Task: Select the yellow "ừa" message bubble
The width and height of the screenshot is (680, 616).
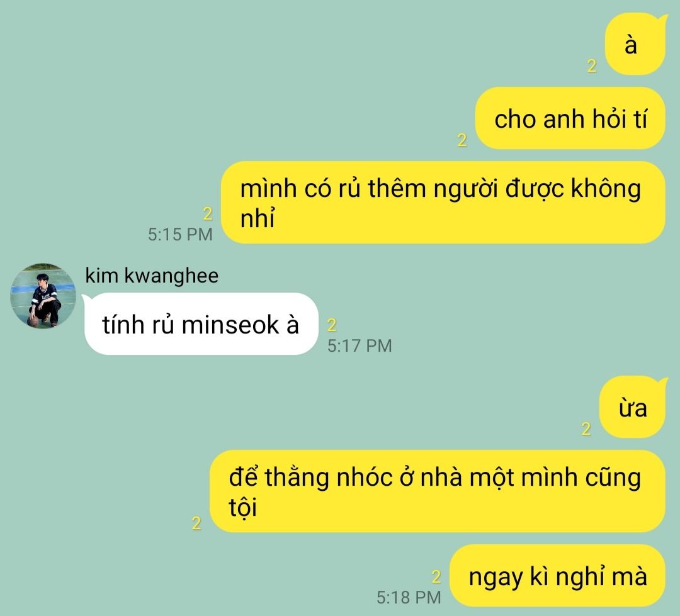Action: (x=633, y=408)
